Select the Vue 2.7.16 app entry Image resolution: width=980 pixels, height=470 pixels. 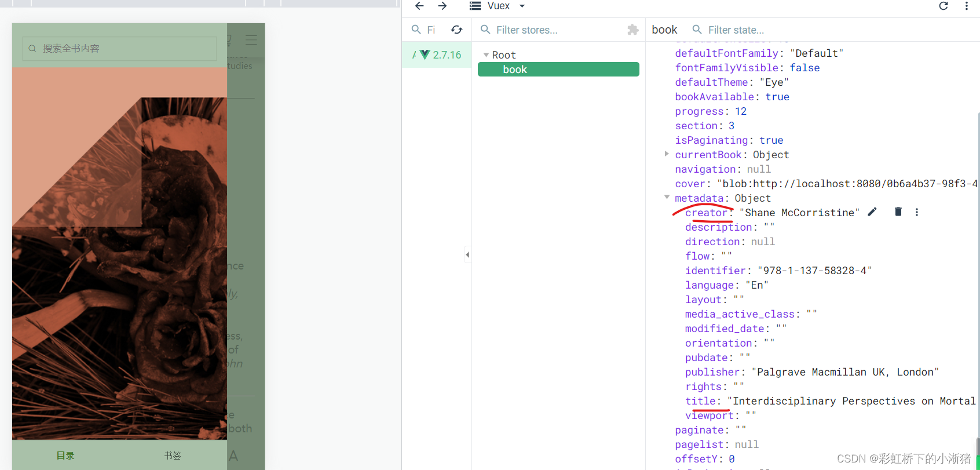tap(437, 55)
